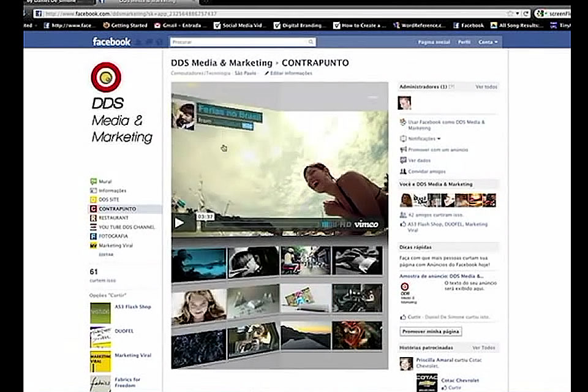Screen dimensions: 588x392
Task: Click Ver Todos beside Histórias patrocinadas
Action: 484,348
